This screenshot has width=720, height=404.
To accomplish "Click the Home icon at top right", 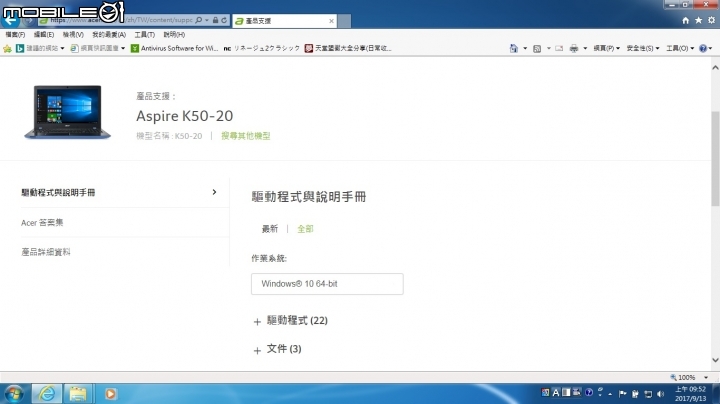I will [x=686, y=20].
